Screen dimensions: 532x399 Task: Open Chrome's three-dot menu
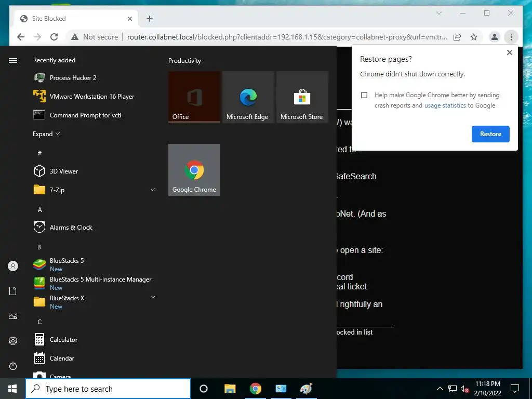[x=511, y=37]
